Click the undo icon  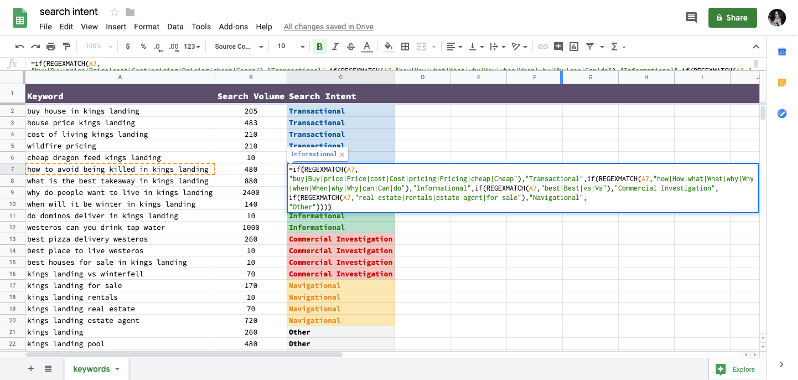(x=20, y=47)
